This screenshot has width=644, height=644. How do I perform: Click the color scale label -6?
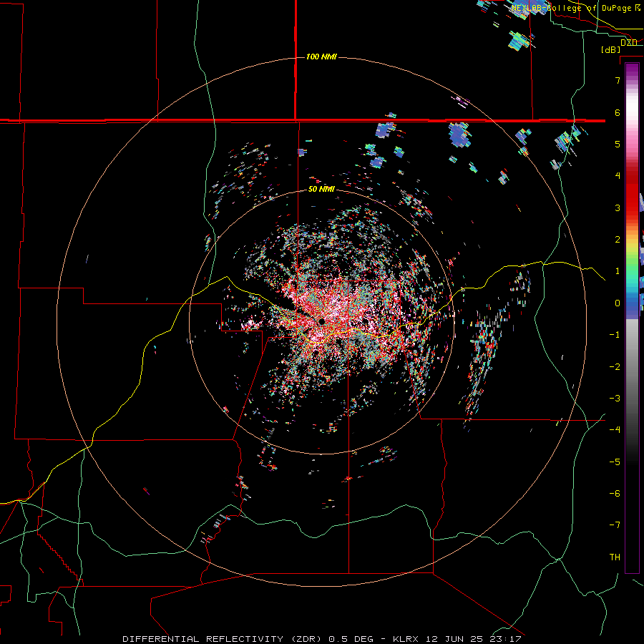[x=615, y=493]
